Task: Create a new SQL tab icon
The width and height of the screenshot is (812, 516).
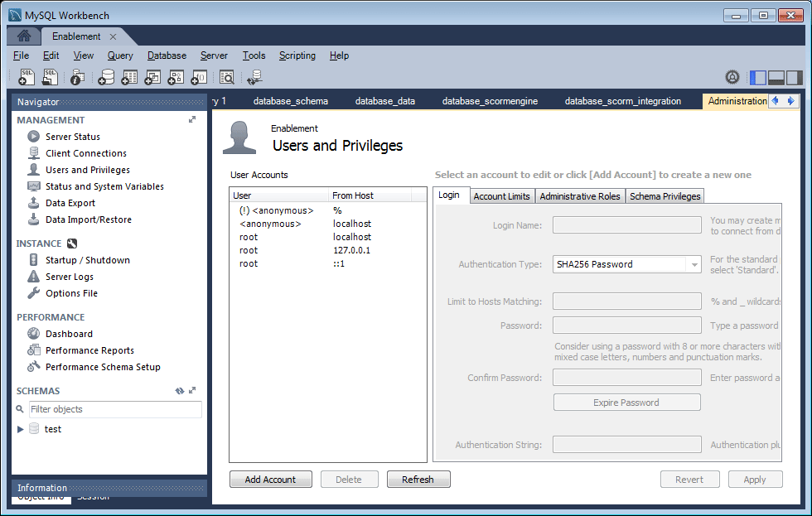Action: point(27,77)
